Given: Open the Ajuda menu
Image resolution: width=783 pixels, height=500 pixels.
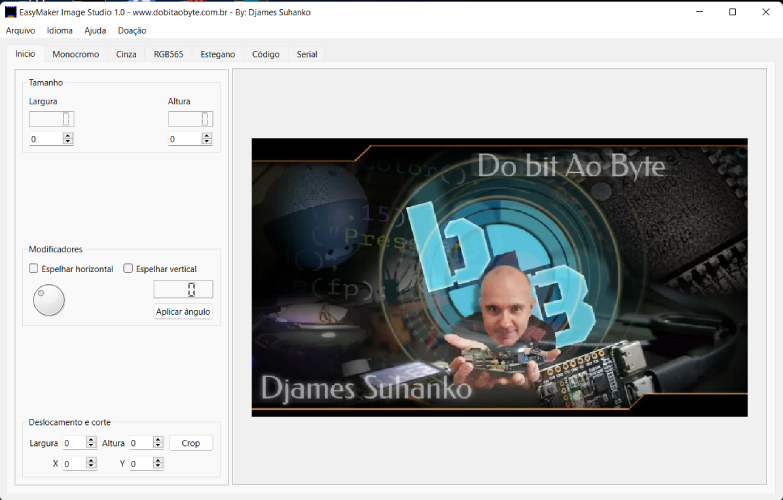Looking at the screenshot, I should (95, 30).
